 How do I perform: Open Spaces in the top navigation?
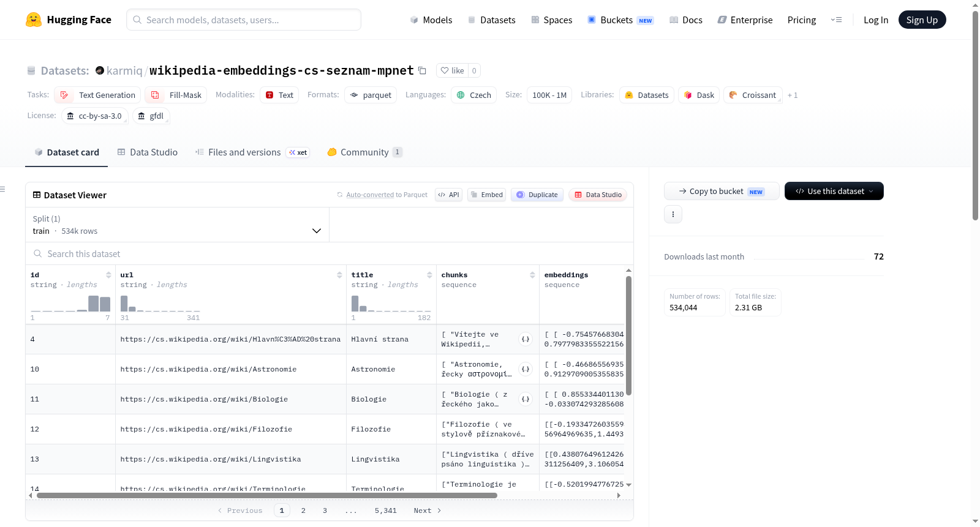pyautogui.click(x=551, y=20)
